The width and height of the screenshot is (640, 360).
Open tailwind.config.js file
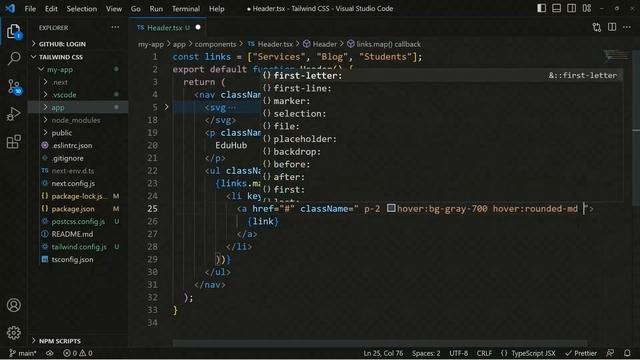click(78, 247)
